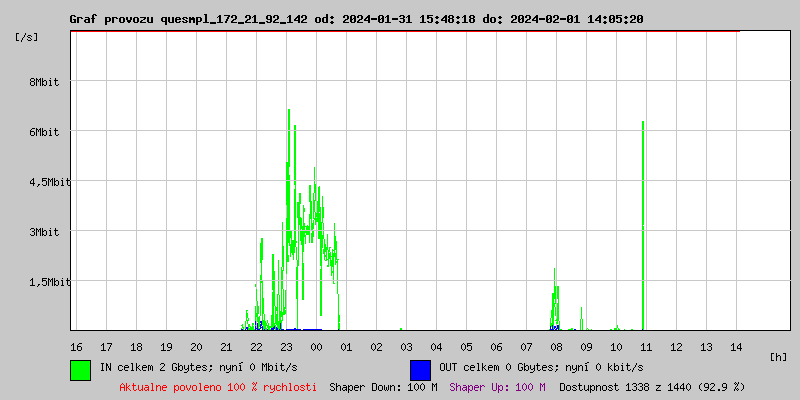The height and width of the screenshot is (400, 800).
Task: Click the '[h]' hour unit label
Action: coord(778,356)
